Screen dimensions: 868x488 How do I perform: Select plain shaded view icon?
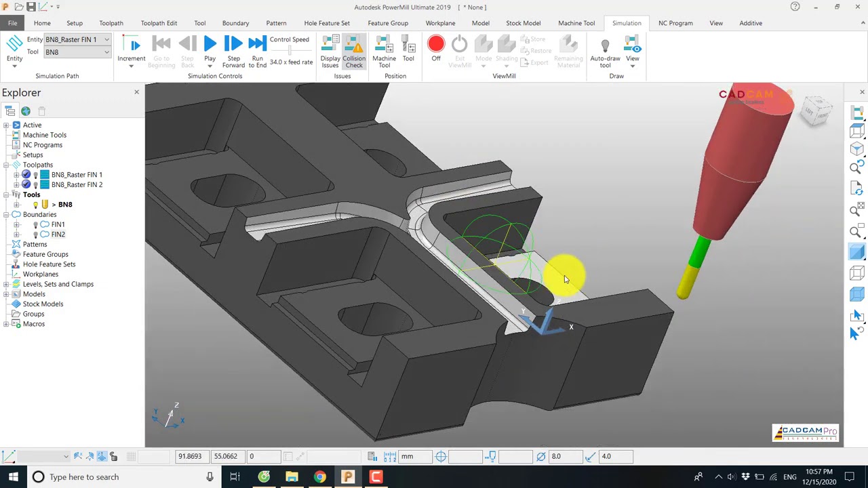[x=857, y=252]
